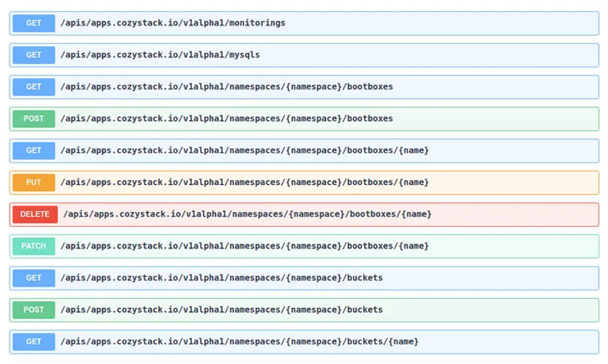The height and width of the screenshot is (364, 608).
Task: Open the DELETE bootboxes/{name} path text
Action: [247, 214]
